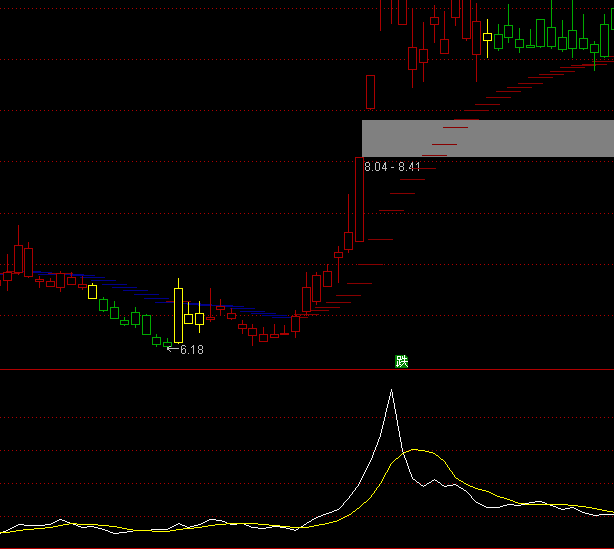Select the small yellow candle in top-right consolidation
The width and height of the screenshot is (614, 549).
click(x=487, y=37)
